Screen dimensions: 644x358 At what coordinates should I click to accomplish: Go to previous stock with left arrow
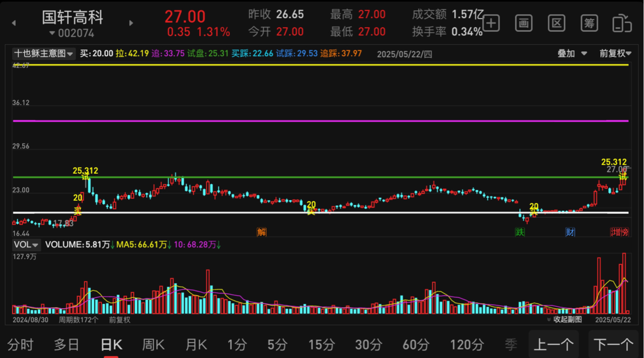[14, 23]
